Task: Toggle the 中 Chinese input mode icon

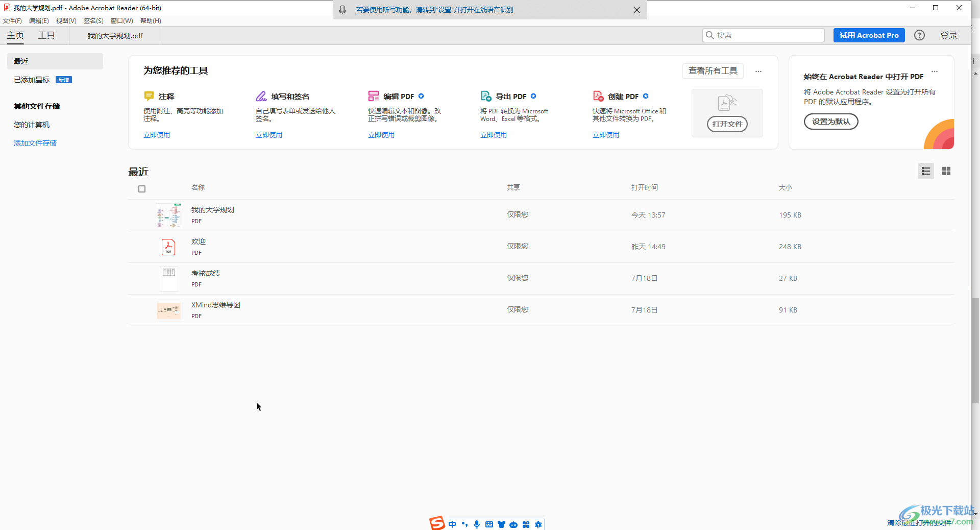Action: [452, 524]
